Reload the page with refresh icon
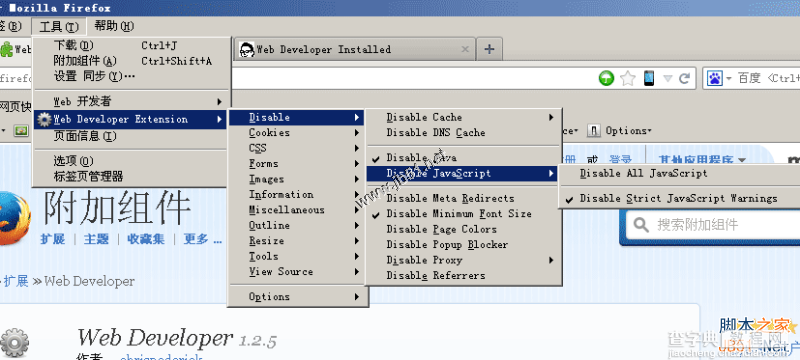 click(685, 78)
